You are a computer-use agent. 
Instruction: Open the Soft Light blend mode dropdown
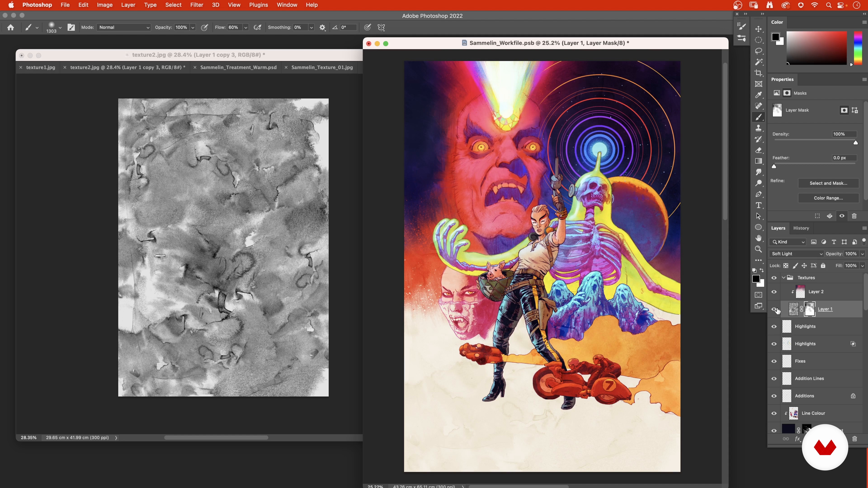tap(796, 253)
